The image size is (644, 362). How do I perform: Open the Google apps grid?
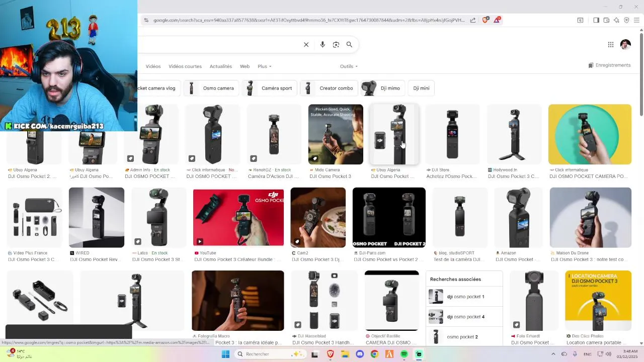pyautogui.click(x=611, y=45)
